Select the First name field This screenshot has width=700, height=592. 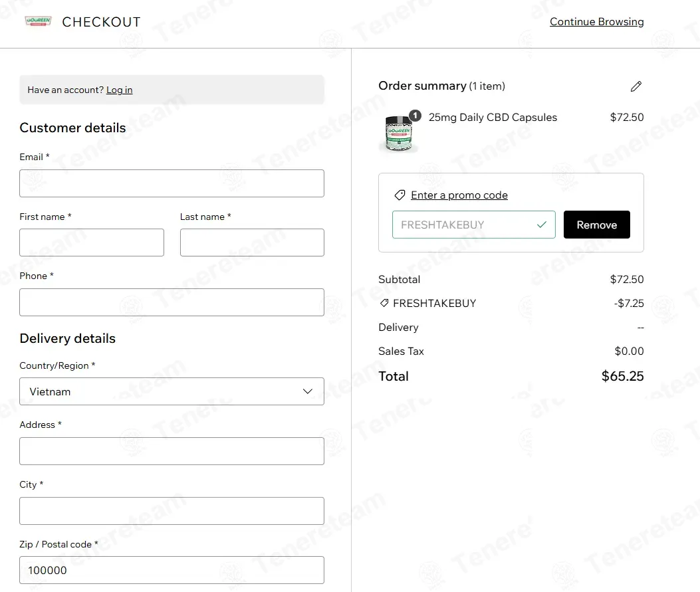point(92,243)
